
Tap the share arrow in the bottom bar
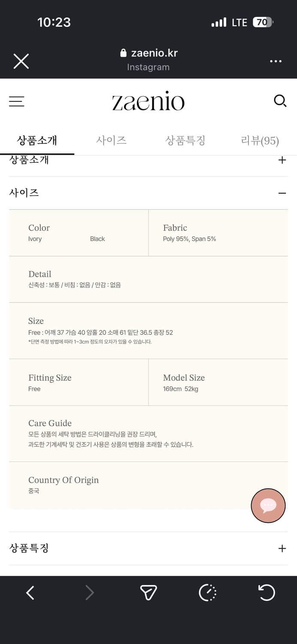[x=148, y=592]
